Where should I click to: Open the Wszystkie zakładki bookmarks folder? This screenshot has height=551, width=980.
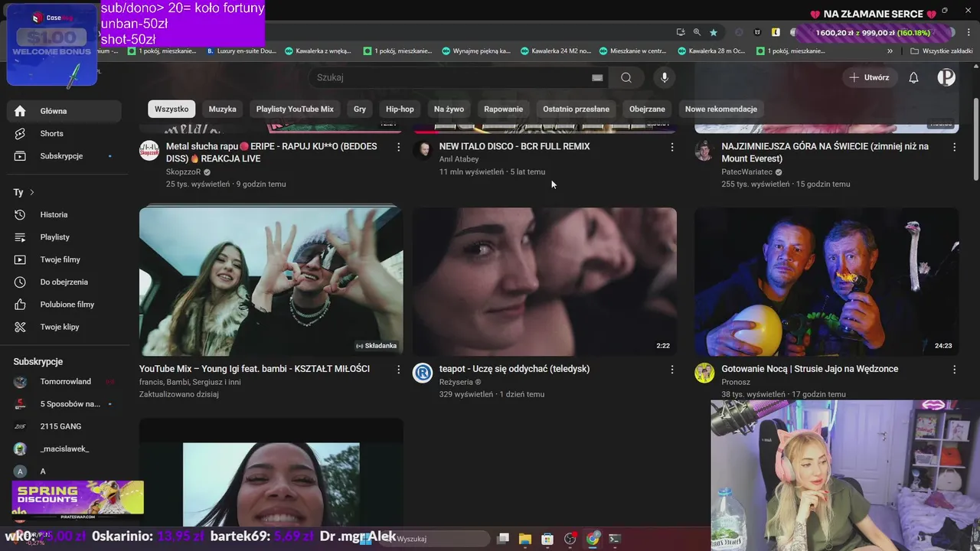[x=942, y=51]
